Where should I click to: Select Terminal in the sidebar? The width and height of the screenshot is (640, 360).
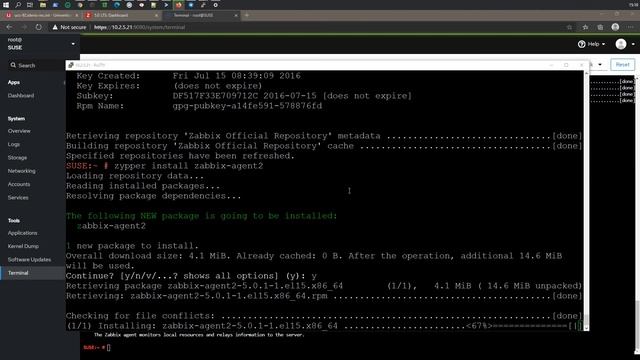click(18, 273)
